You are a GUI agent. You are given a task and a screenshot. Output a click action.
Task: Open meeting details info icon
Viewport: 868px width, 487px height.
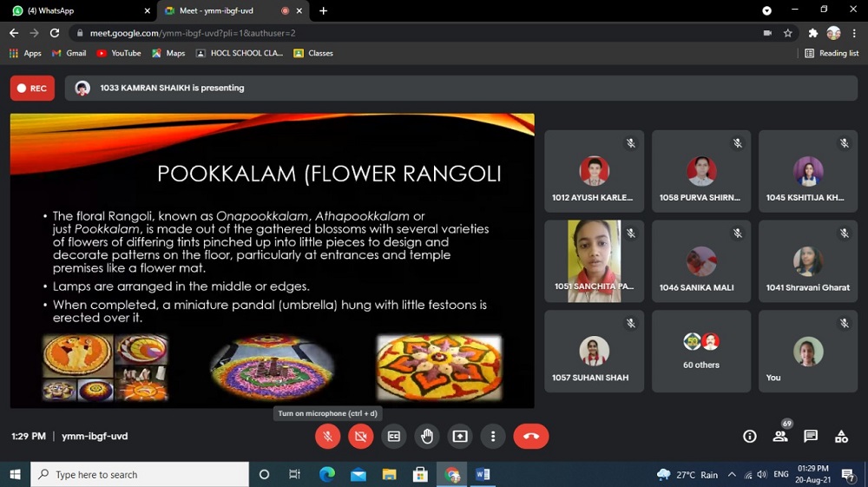pos(750,437)
